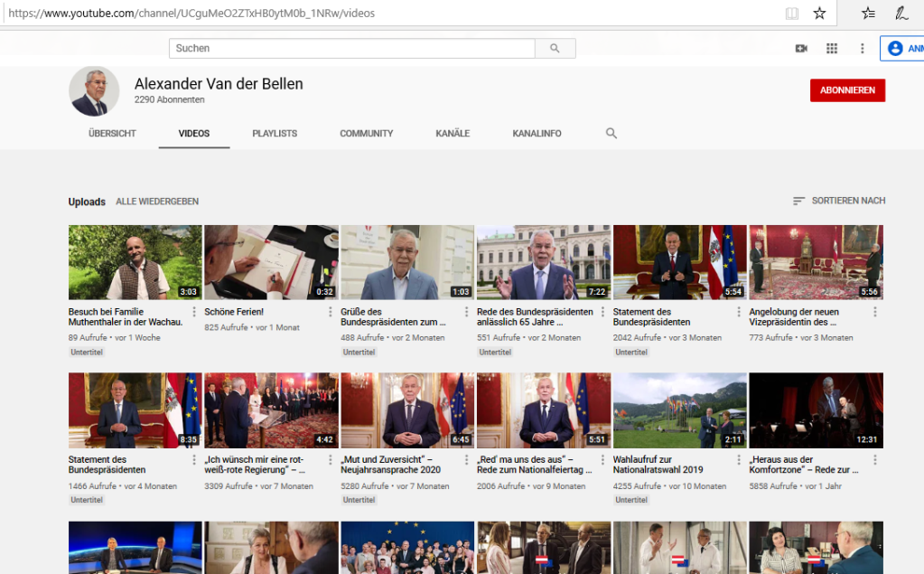
Task: Open options for 'Angelobung der neuen Vizepräsidentin' video
Action: pyautogui.click(x=874, y=312)
